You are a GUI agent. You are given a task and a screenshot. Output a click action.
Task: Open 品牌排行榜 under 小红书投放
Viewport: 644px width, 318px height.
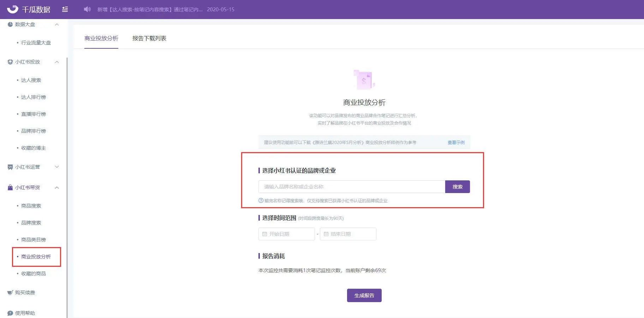pyautogui.click(x=34, y=131)
